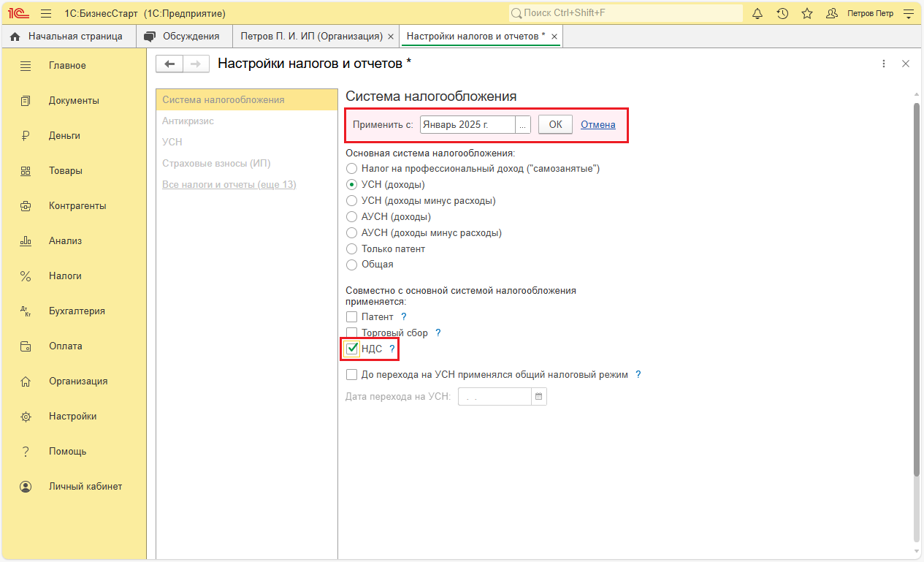924x562 pixels.
Task: Select Страховые взносы (ИП) in left list
Action: click(247, 164)
